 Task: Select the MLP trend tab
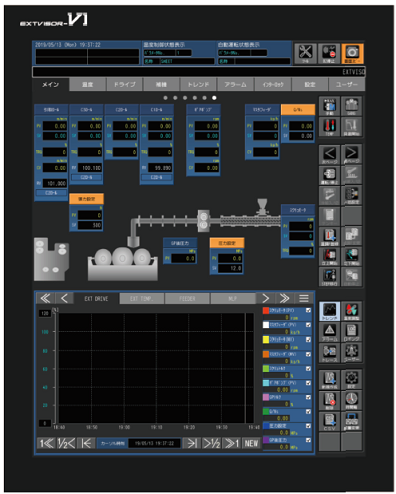233,299
